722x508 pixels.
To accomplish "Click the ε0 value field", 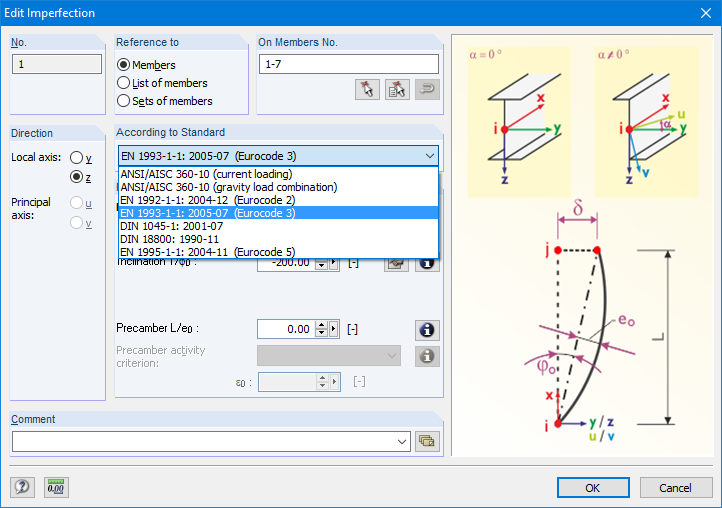I will [x=288, y=382].
